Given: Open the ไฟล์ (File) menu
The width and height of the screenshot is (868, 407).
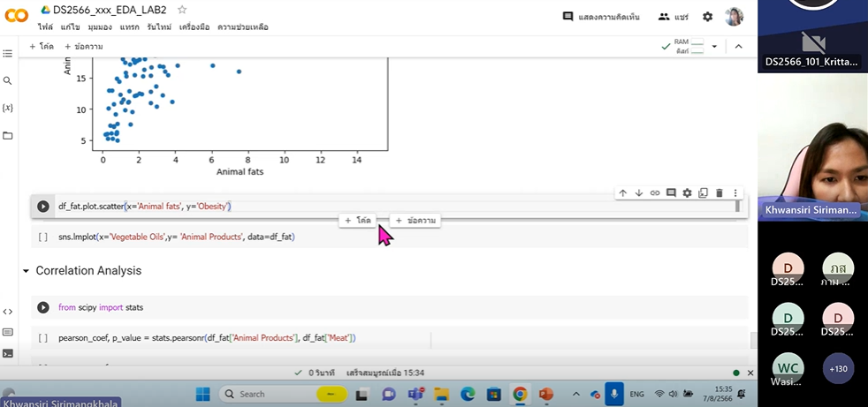Looking at the screenshot, I should coord(45,27).
